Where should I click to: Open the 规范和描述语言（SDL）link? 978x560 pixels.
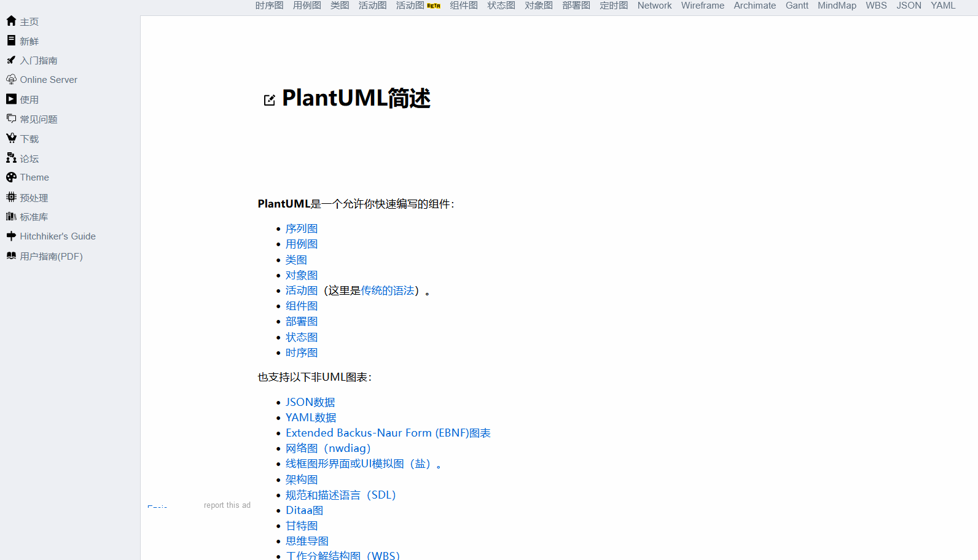341,495
